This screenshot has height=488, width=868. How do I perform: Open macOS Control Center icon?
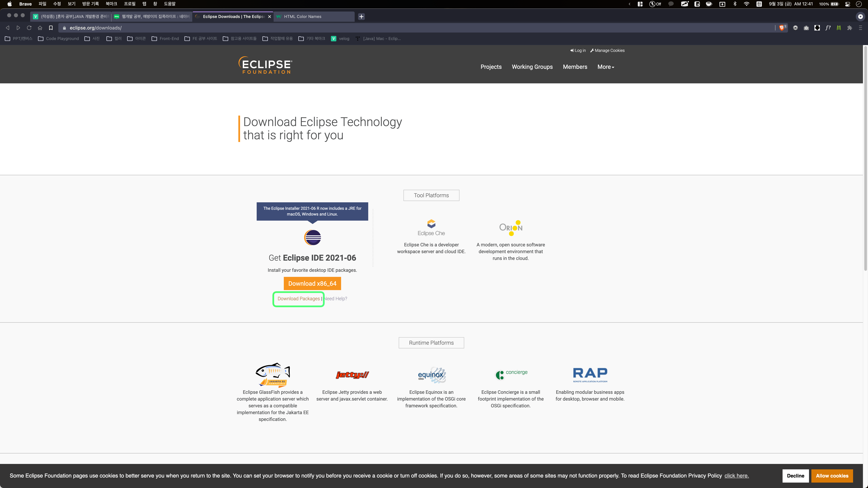(x=847, y=4)
